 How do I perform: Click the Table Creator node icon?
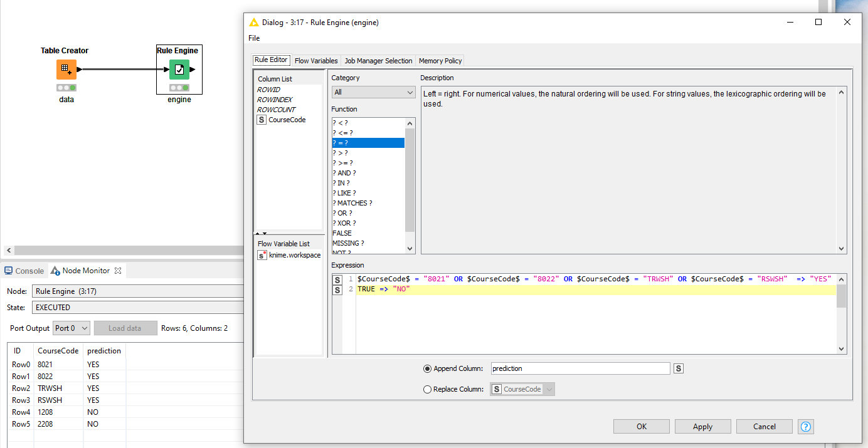pos(66,70)
